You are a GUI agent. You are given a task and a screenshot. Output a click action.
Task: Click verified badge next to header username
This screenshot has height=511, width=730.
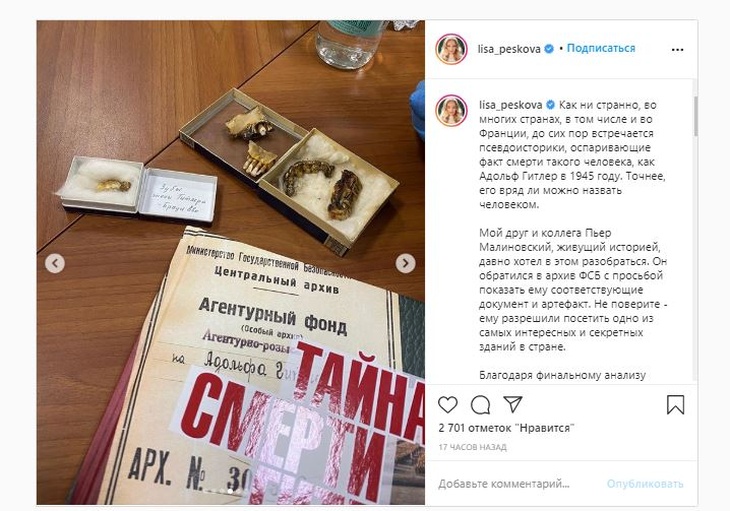549,49
